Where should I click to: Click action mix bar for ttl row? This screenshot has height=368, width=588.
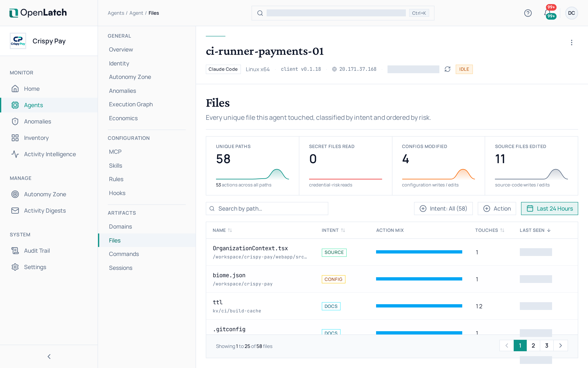419,306
